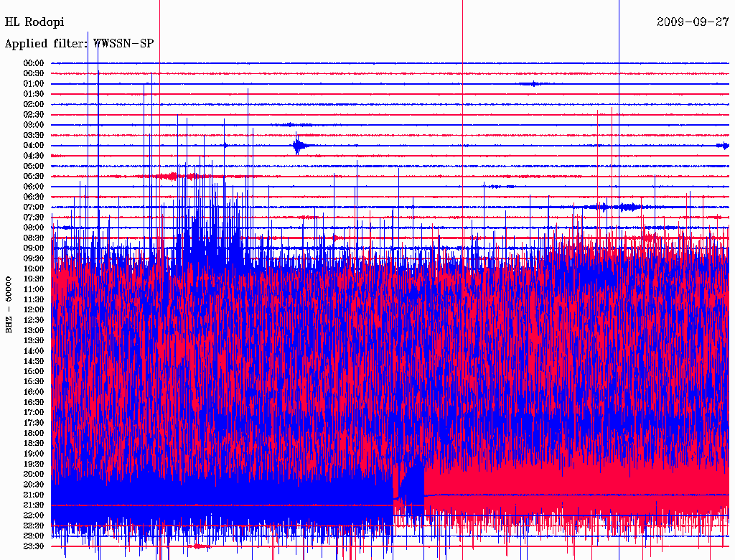Image resolution: width=735 pixels, height=560 pixels.
Task: Choose the 02:30 time label
Action: [x=34, y=115]
